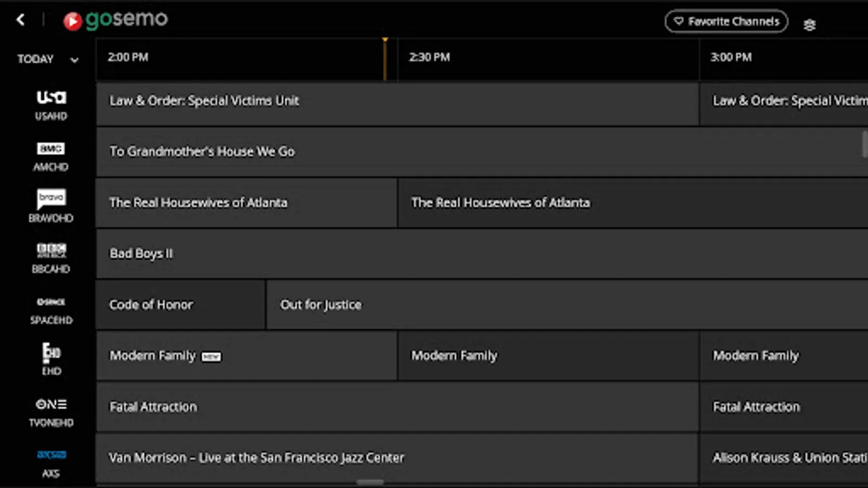868x488 pixels.
Task: Expand the TODAY date dropdown
Action: click(48, 59)
